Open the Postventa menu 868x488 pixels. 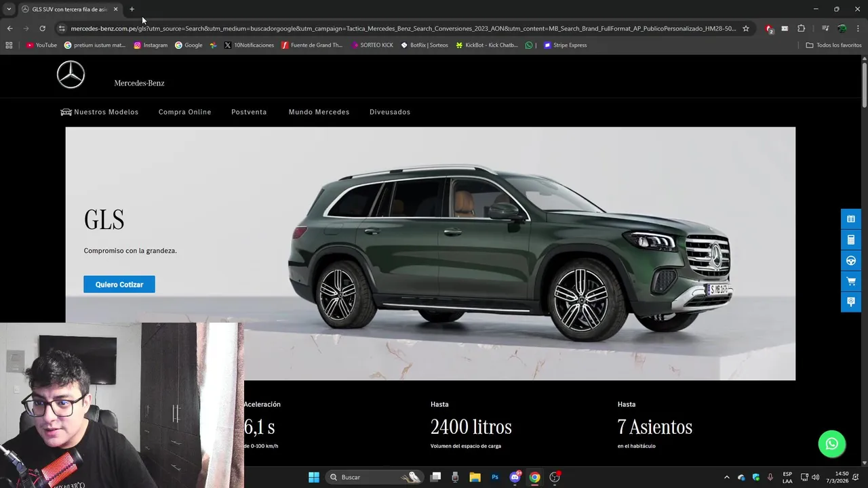[x=249, y=112]
